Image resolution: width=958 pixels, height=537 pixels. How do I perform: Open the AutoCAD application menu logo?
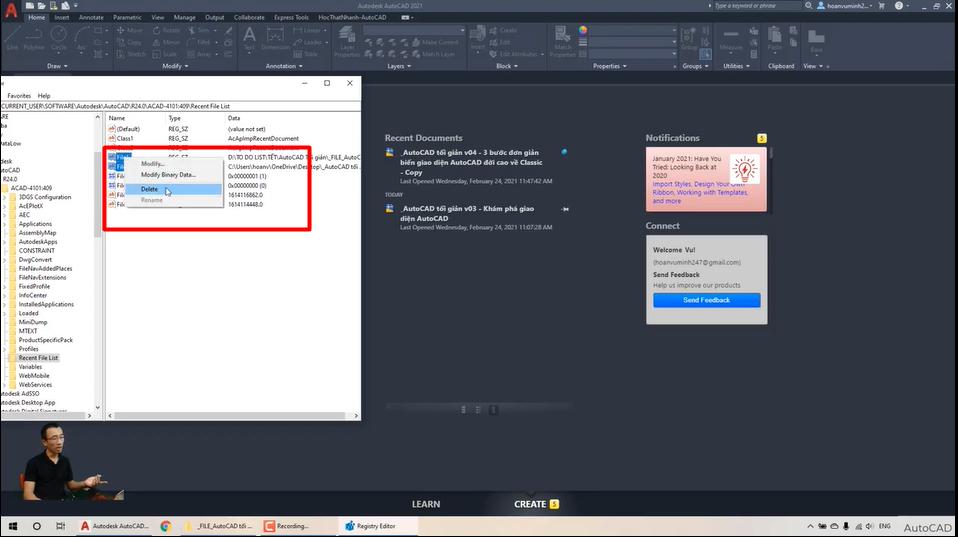[11, 11]
